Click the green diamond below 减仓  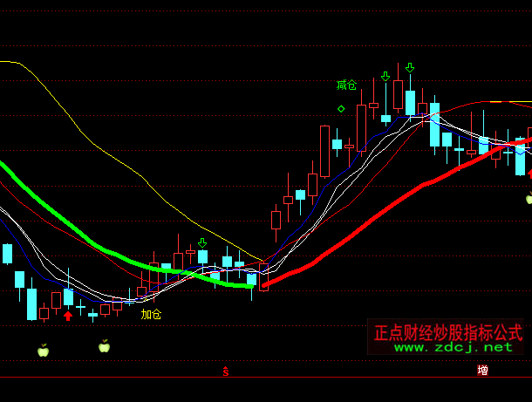click(x=341, y=109)
